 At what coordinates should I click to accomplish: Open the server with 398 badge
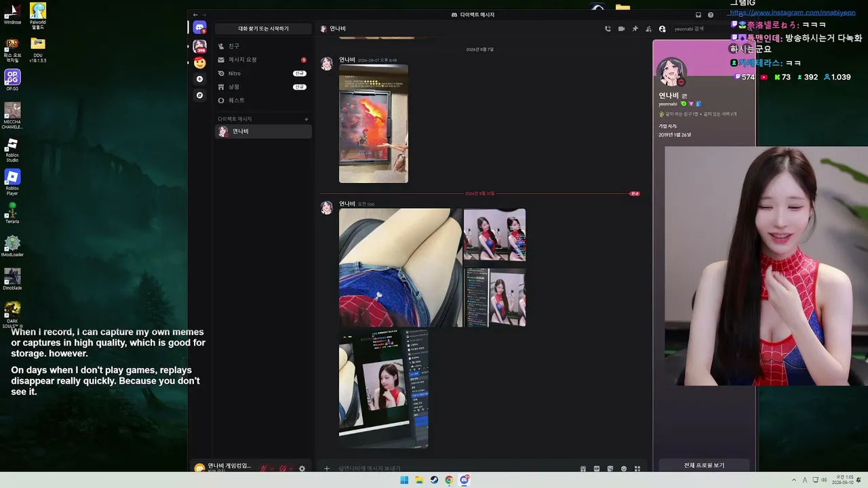[x=199, y=46]
